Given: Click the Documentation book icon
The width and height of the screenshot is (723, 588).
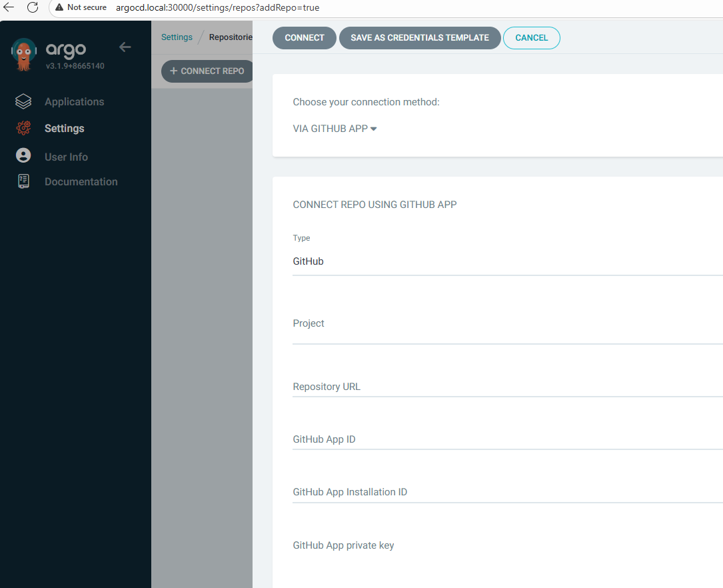Looking at the screenshot, I should pos(23,181).
